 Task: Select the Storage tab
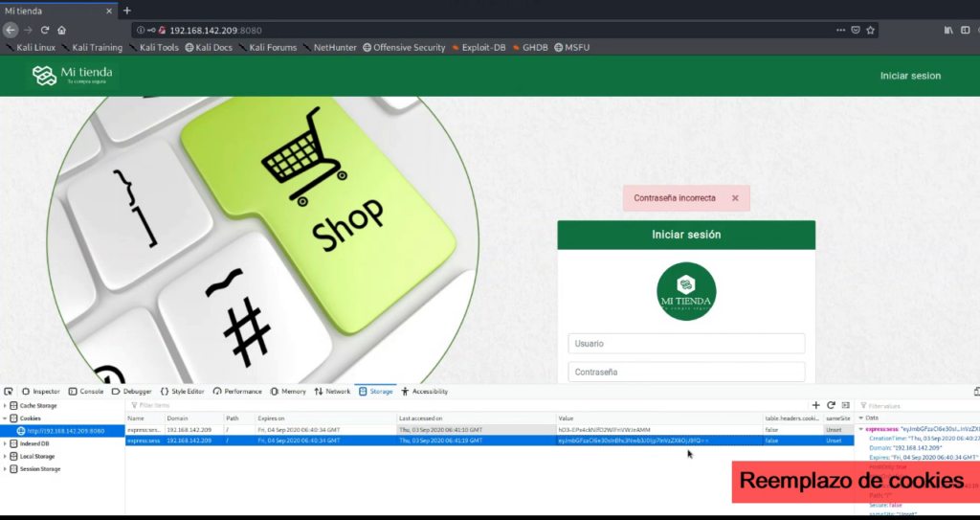[x=375, y=391]
